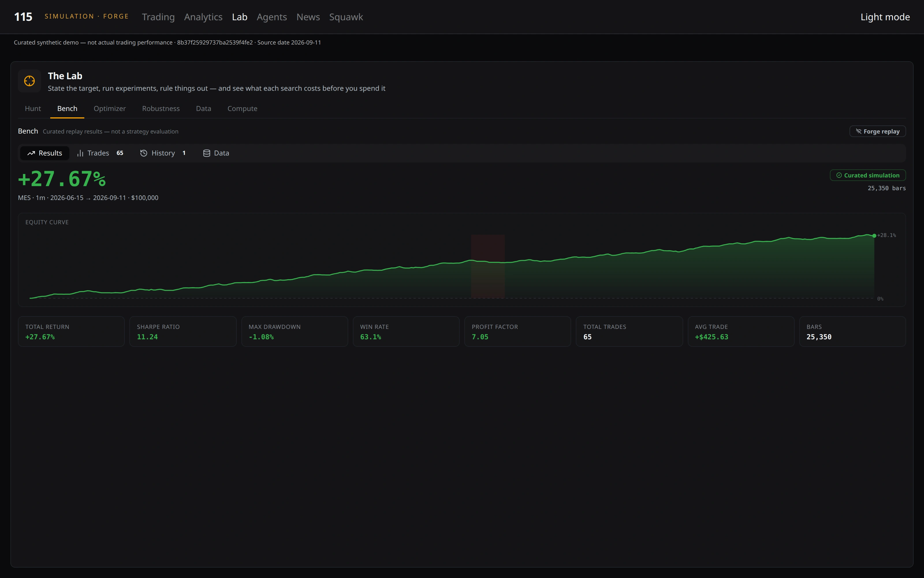This screenshot has height=578, width=924.
Task: Go to the Agents page
Action: click(x=271, y=17)
